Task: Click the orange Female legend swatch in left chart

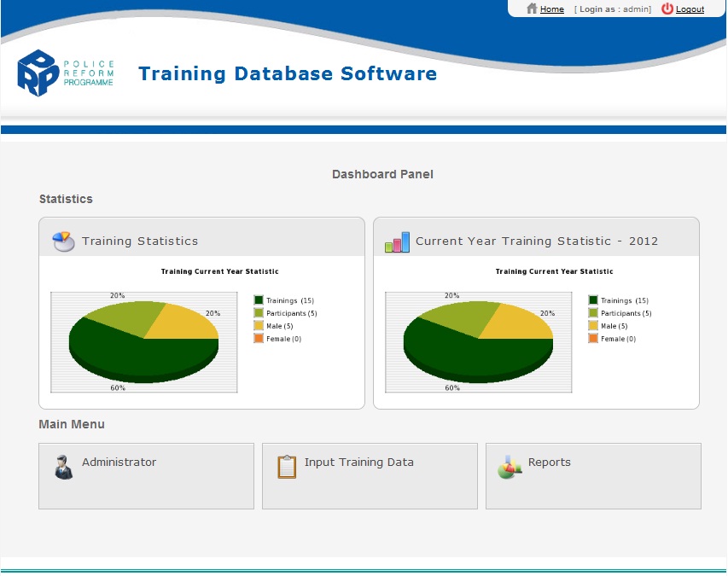Action: pyautogui.click(x=259, y=339)
